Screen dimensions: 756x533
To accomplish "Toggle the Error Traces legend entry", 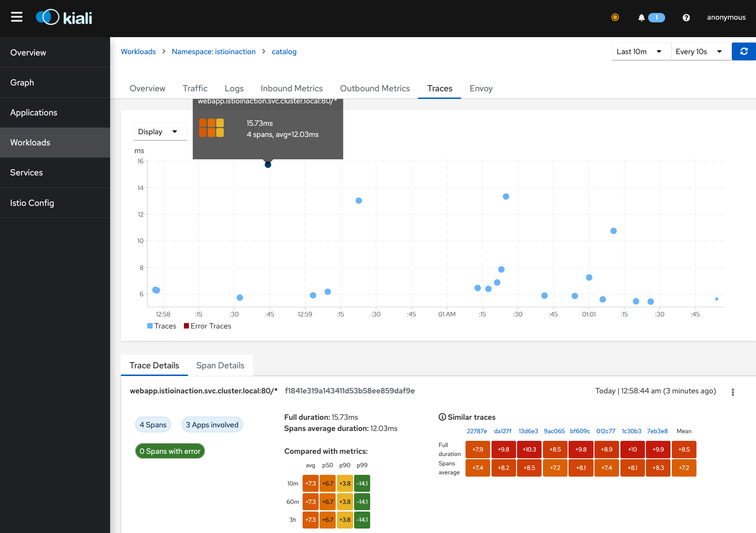I will pos(208,326).
